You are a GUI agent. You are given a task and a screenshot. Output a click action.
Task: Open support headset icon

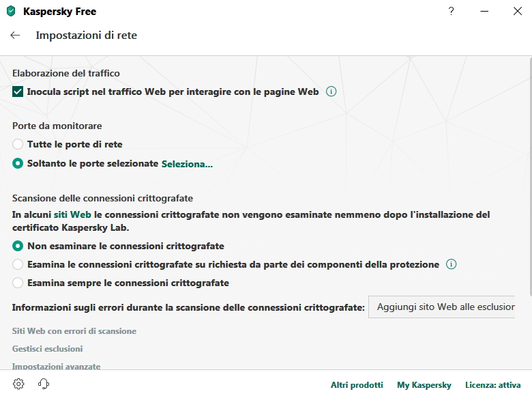[44, 384]
